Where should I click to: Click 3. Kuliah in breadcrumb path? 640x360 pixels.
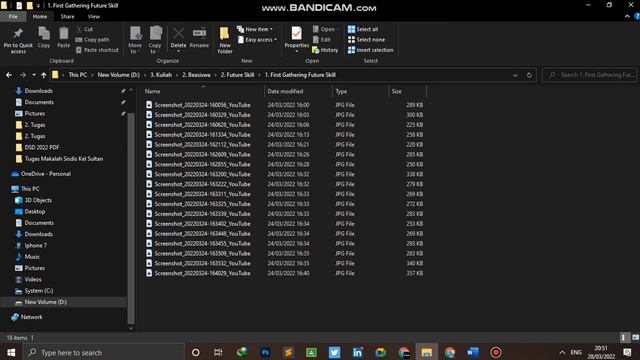pyautogui.click(x=161, y=75)
